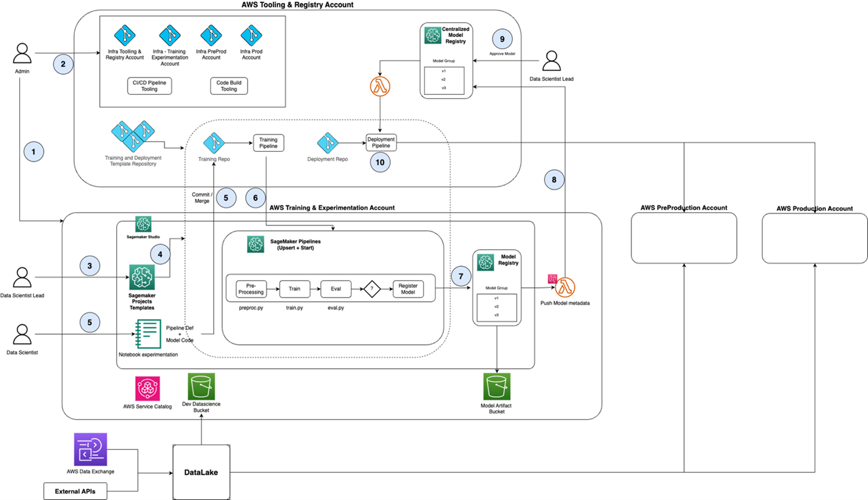Open the Sagemaker Projects Templates icon

141,276
